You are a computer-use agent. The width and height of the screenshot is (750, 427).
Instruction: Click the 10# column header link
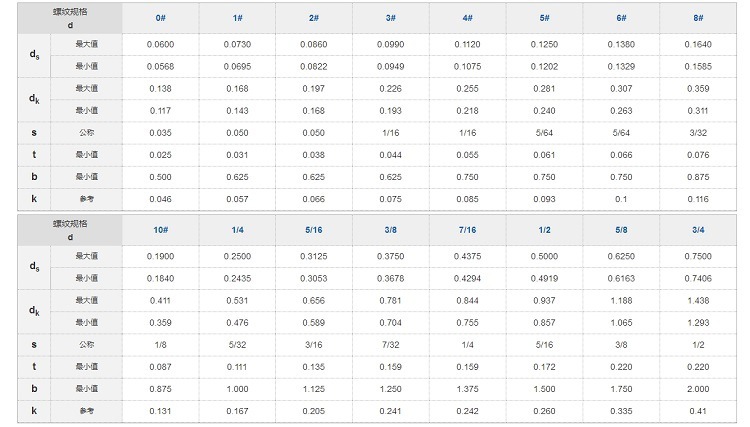pyautogui.click(x=160, y=231)
